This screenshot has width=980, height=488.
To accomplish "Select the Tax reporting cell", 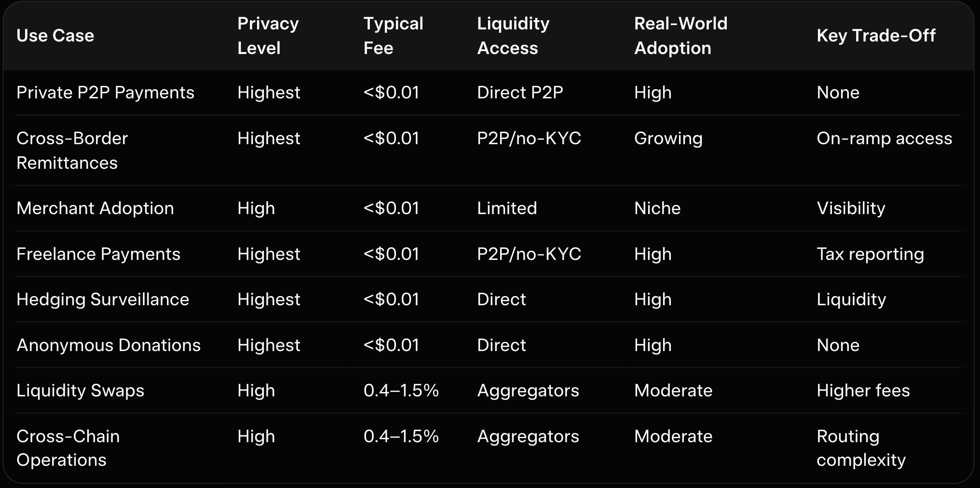I will click(x=870, y=254).
